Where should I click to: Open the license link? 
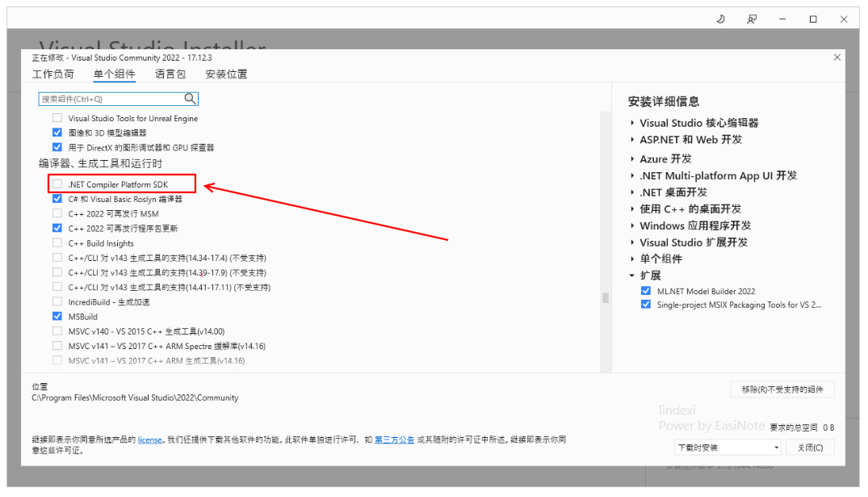(x=150, y=440)
